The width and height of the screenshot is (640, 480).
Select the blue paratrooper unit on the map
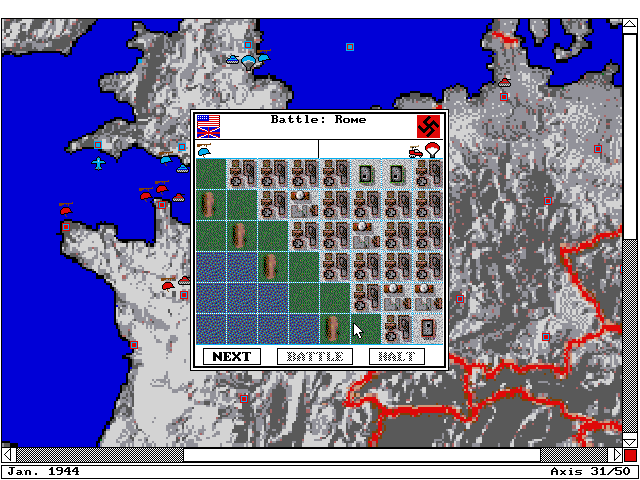pyautogui.click(x=248, y=63)
